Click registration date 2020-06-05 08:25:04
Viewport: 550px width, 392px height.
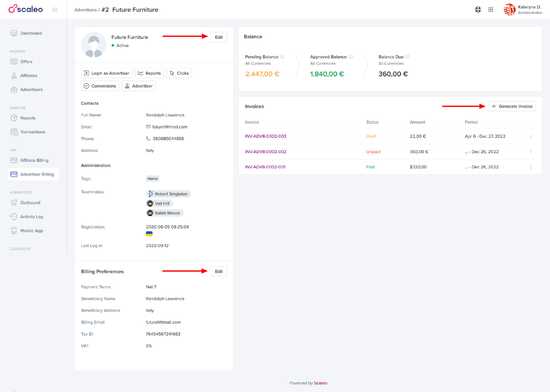(x=167, y=227)
